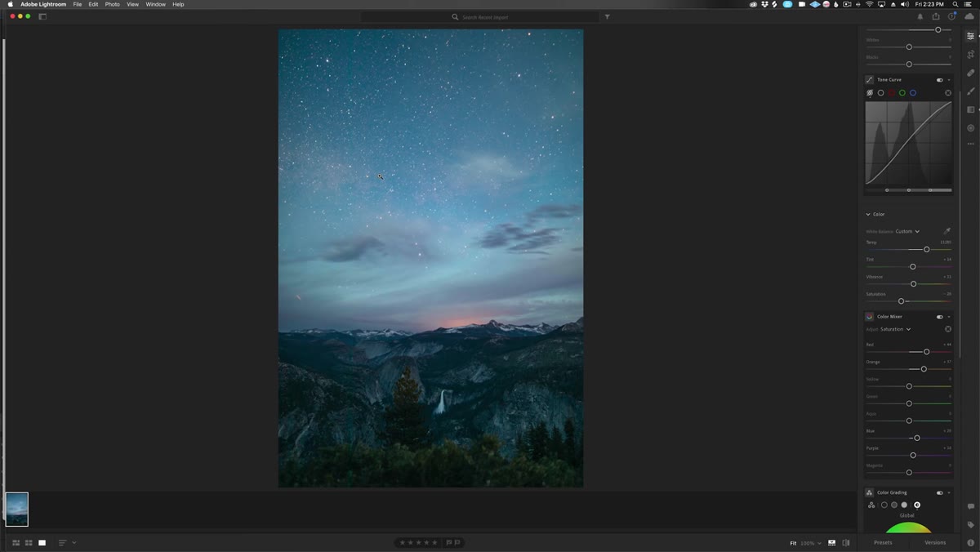Select the red curve channel
Screen dimensions: 980x552
(892, 93)
